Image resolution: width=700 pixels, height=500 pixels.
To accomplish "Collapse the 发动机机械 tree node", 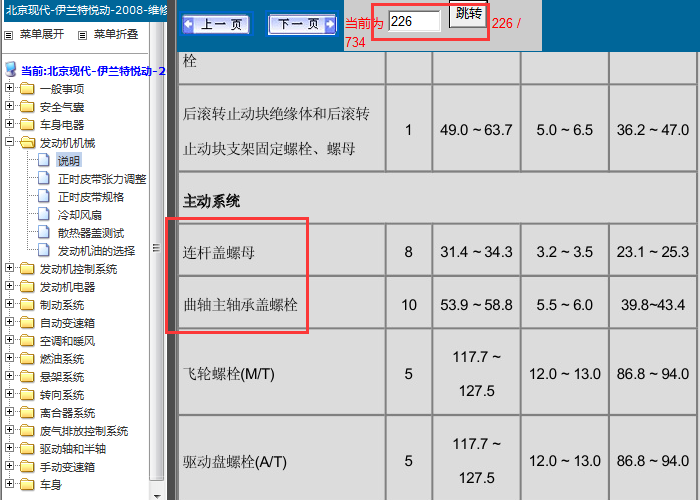I will [9, 142].
